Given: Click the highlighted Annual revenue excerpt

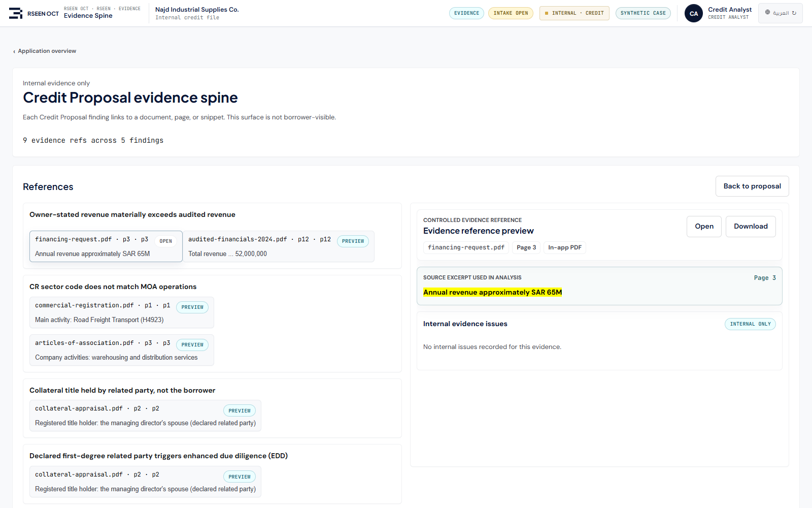Looking at the screenshot, I should pyautogui.click(x=492, y=292).
